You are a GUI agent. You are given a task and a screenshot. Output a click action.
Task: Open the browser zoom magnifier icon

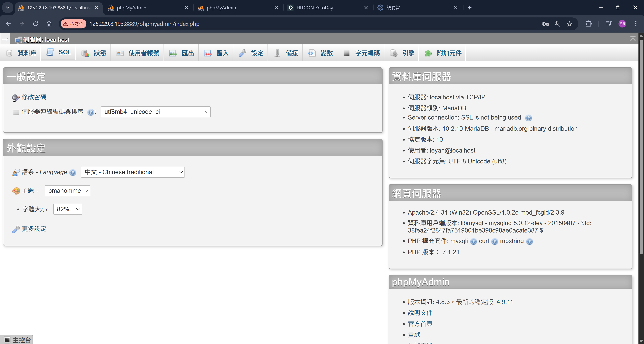pyautogui.click(x=557, y=24)
